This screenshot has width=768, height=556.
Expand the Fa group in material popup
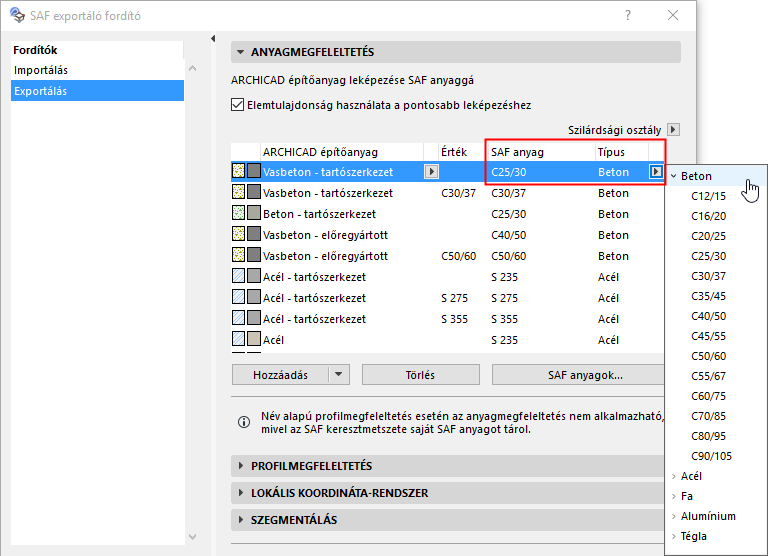(674, 496)
